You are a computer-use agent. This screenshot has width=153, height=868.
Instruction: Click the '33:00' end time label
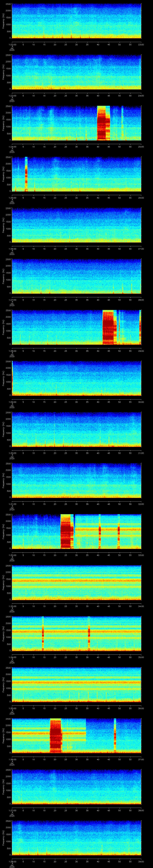point(141,555)
